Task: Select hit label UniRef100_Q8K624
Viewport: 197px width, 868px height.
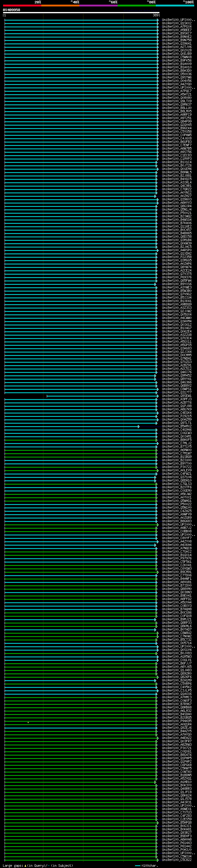Action: (x=176, y=795)
